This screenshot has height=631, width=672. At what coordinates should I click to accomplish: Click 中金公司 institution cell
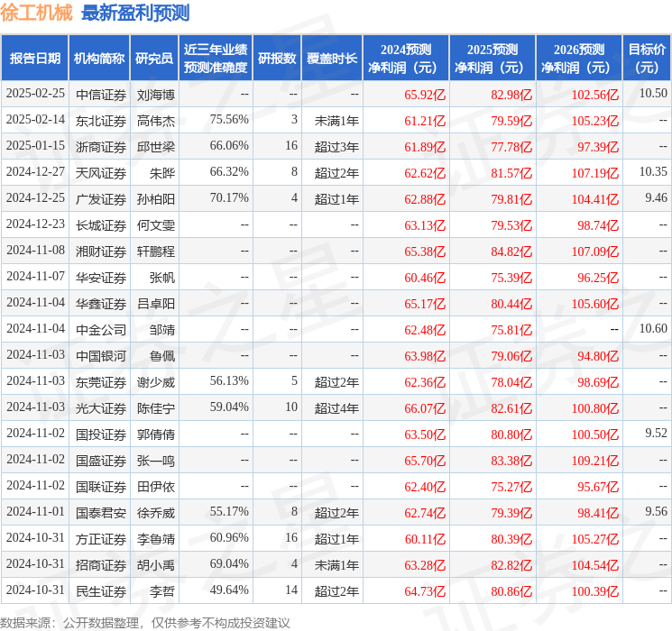(x=101, y=330)
